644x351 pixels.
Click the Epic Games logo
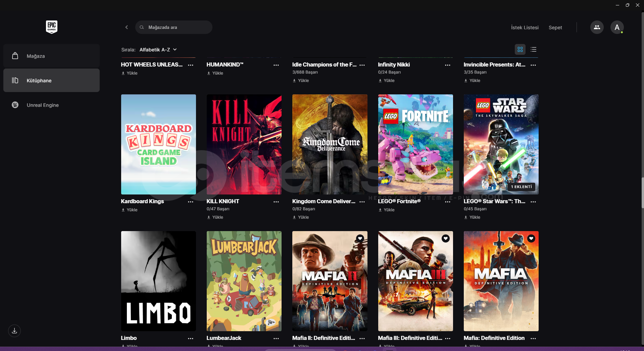(52, 27)
